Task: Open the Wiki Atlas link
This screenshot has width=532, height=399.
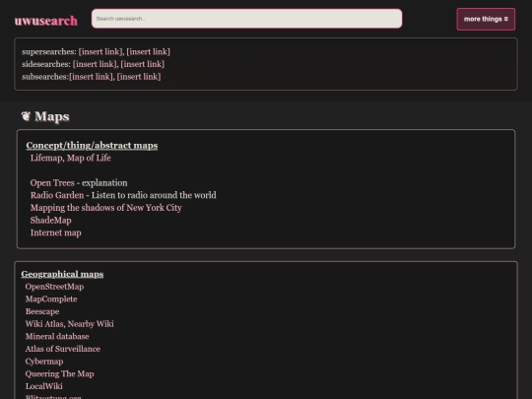Action: coord(44,324)
